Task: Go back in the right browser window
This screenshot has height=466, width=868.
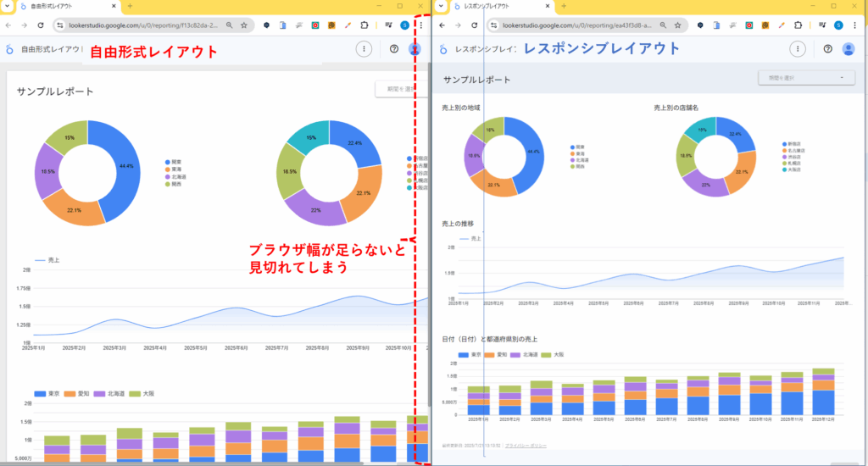Action: pos(442,25)
